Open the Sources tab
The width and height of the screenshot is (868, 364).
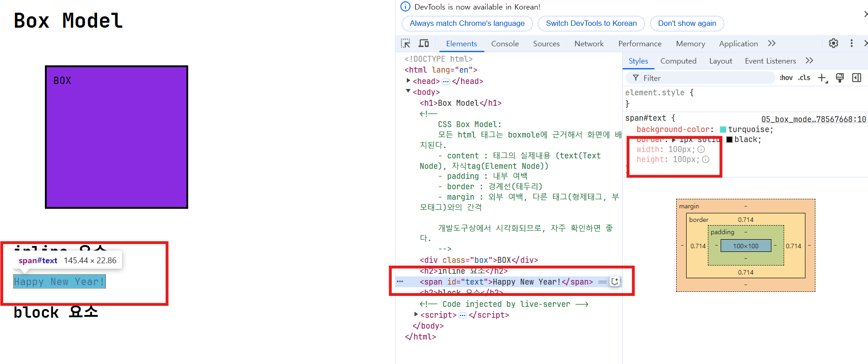546,44
